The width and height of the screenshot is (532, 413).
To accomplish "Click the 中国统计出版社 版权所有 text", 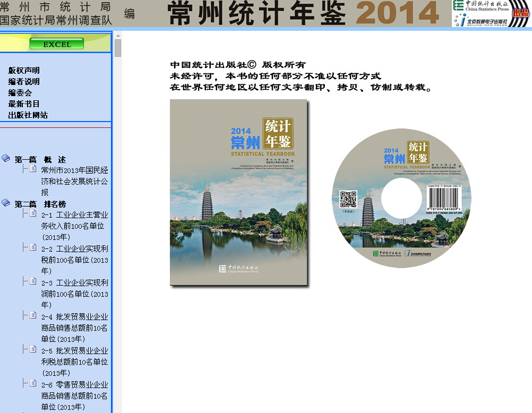I will pos(238,65).
